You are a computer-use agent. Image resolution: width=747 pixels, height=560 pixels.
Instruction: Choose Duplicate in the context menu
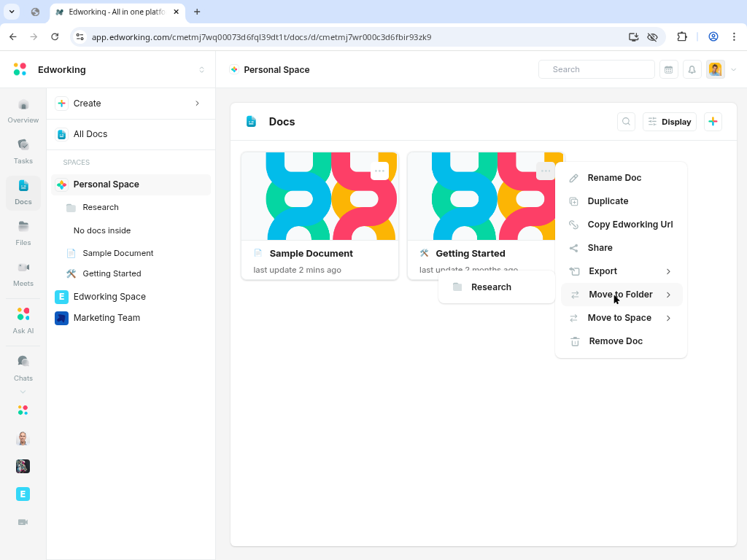(608, 201)
